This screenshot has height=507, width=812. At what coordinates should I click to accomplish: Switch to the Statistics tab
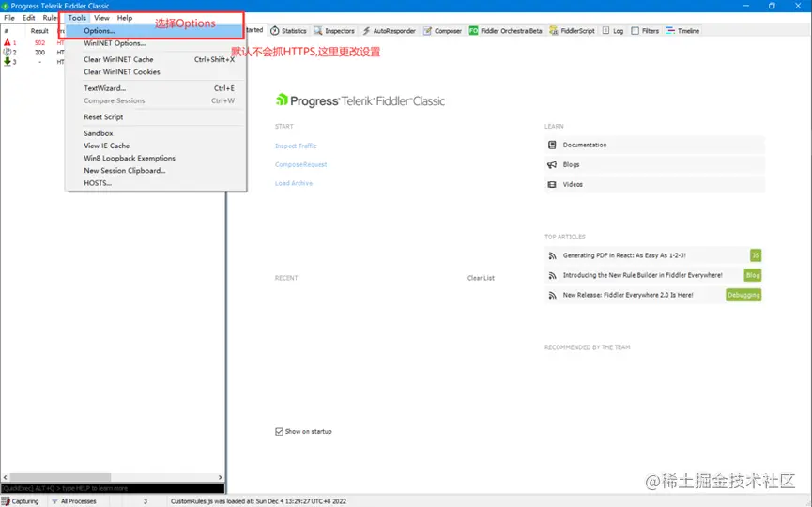click(288, 31)
